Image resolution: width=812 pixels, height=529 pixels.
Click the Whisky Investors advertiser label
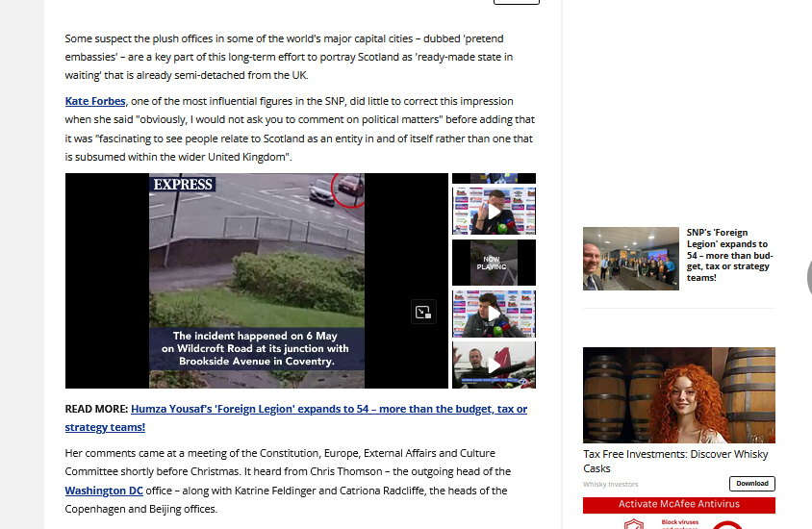coord(611,485)
